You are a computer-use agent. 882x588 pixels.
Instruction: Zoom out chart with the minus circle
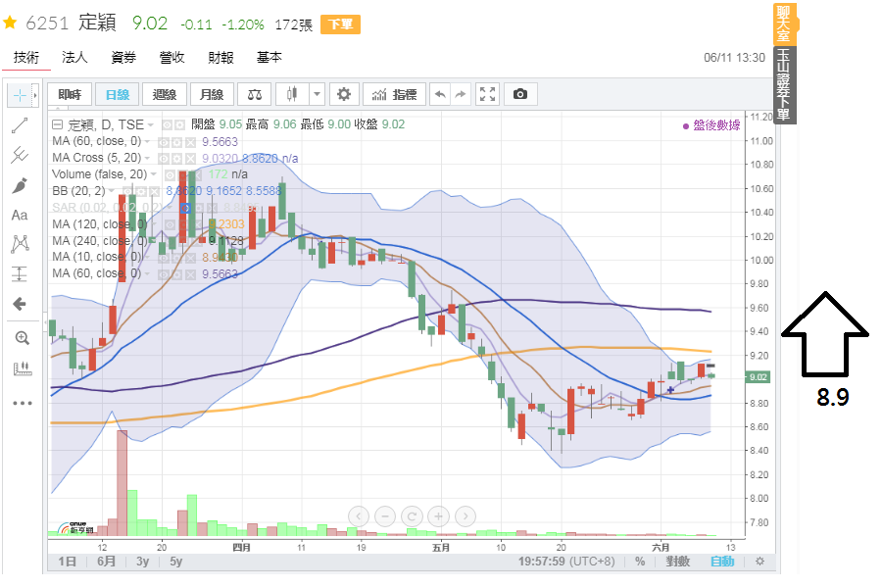(385, 516)
